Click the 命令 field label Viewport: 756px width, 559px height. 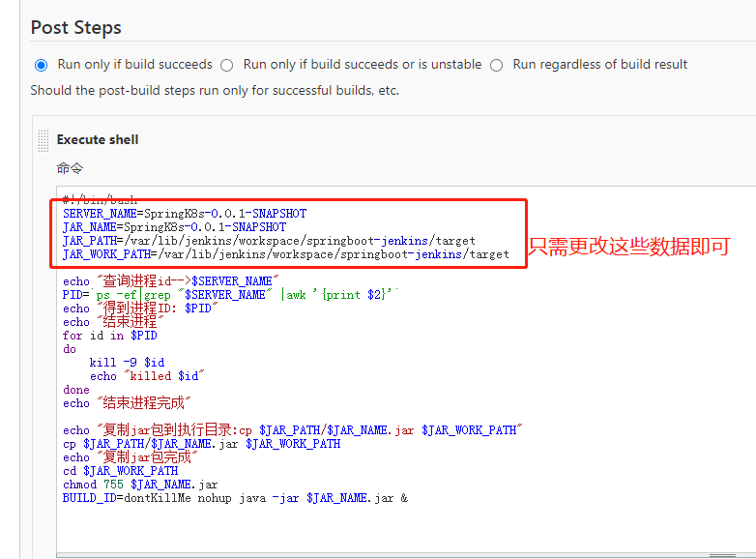[x=70, y=167]
